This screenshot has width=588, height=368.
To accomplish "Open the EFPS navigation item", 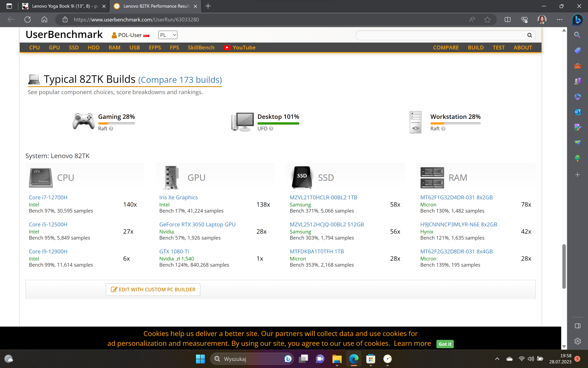I will [x=155, y=48].
